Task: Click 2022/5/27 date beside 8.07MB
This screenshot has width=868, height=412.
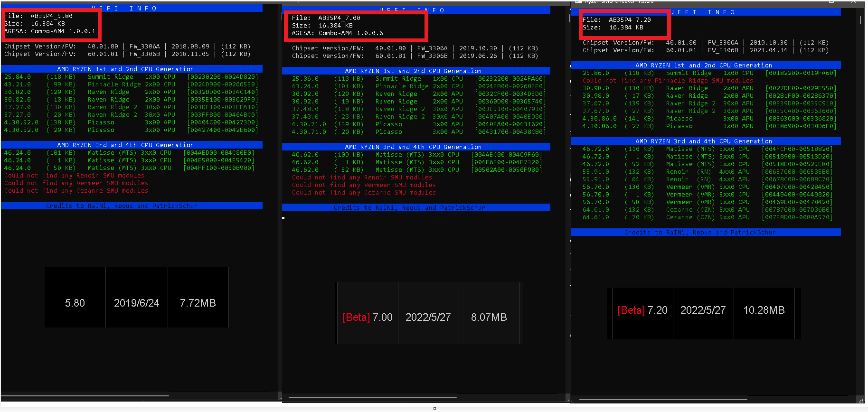Action: click(428, 313)
